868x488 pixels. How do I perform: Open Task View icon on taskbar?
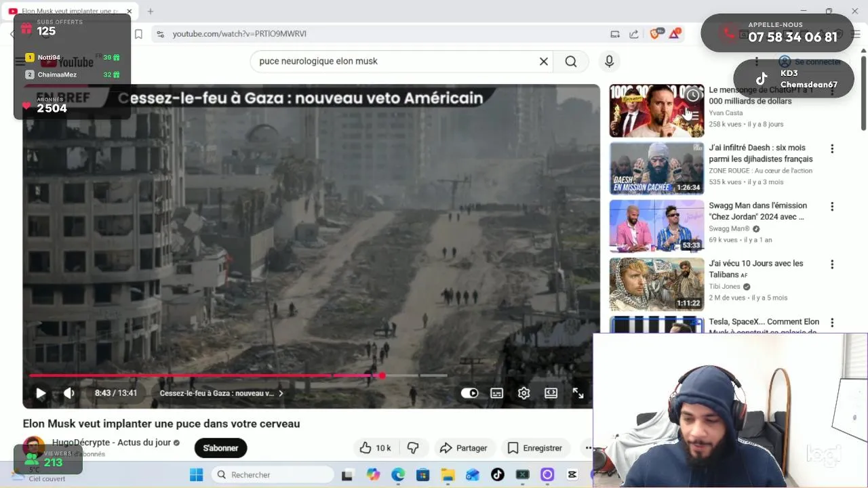(347, 474)
